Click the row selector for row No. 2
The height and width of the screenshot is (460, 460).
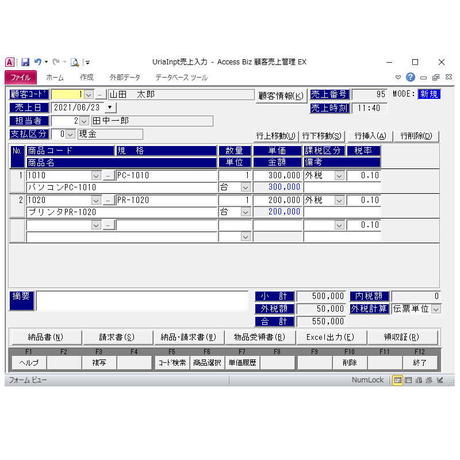(18, 206)
